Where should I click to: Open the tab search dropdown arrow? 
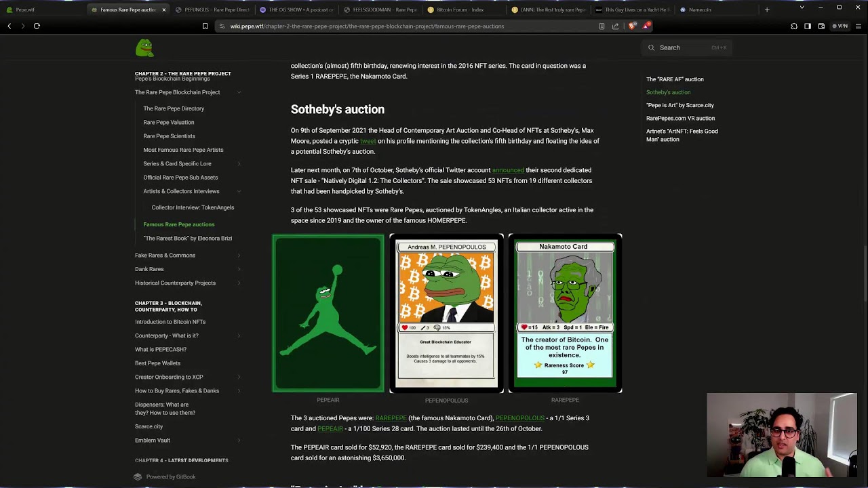pos(802,7)
